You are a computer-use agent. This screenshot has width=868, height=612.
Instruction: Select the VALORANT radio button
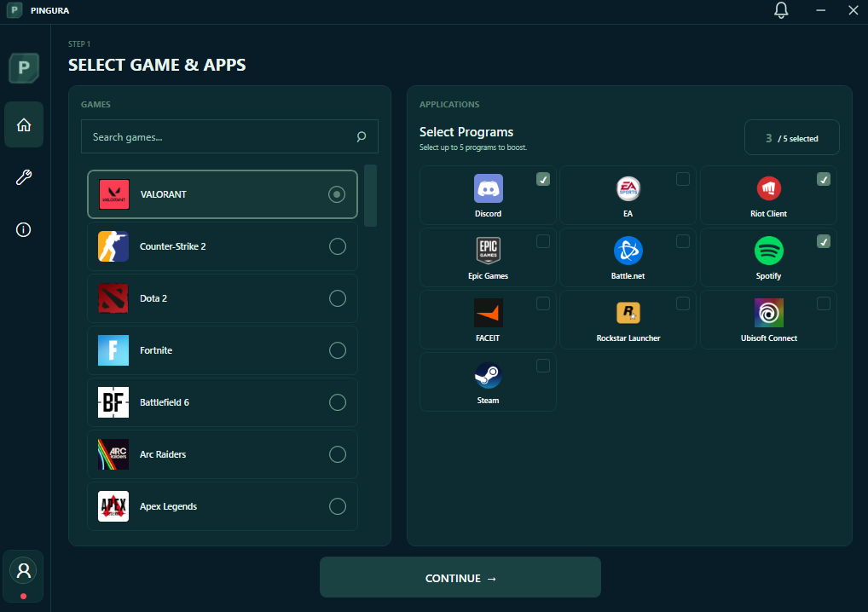pyautogui.click(x=337, y=194)
